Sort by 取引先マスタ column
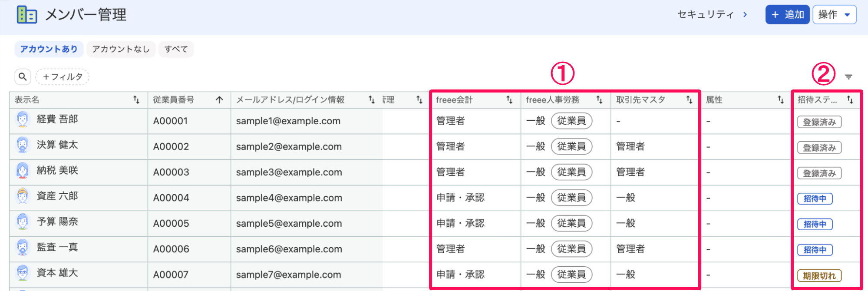868x291 pixels. 689,100
